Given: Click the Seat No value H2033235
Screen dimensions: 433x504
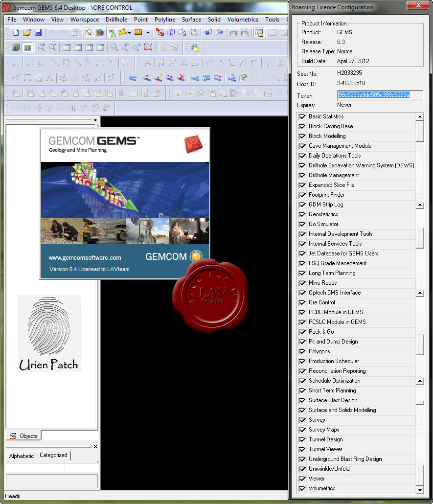Looking at the screenshot, I should (349, 73).
